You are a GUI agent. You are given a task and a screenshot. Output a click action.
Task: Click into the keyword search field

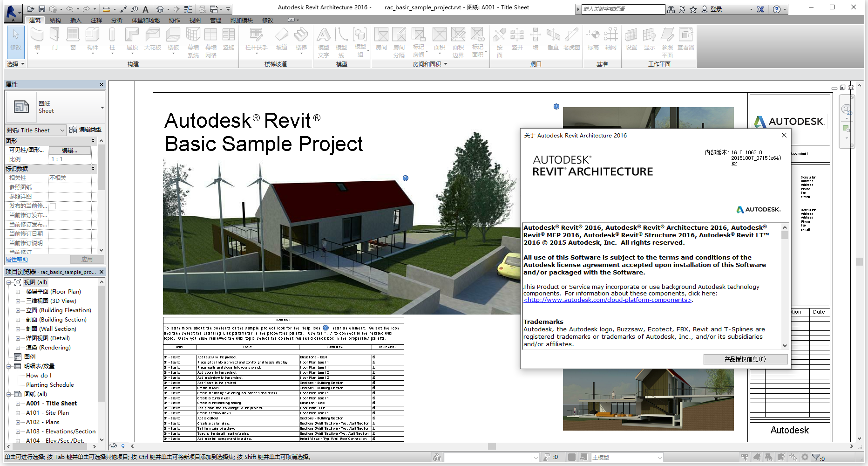tap(623, 8)
